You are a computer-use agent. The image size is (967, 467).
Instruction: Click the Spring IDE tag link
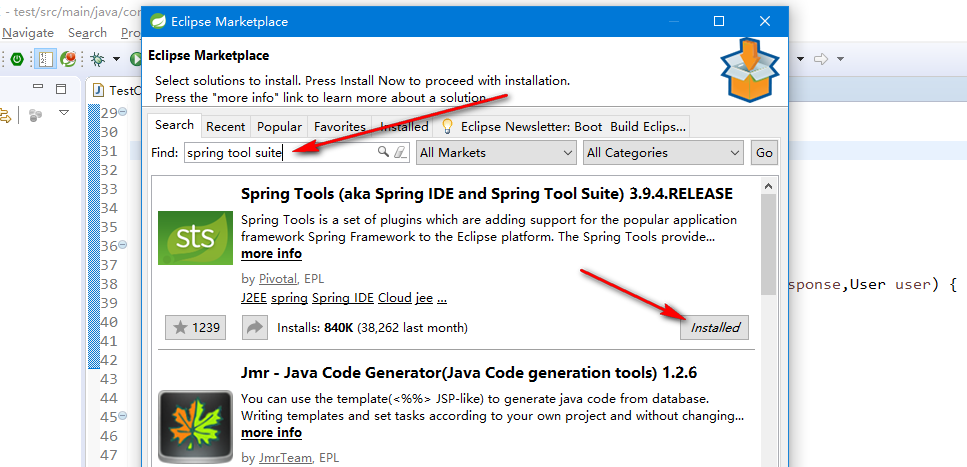pyautogui.click(x=343, y=297)
